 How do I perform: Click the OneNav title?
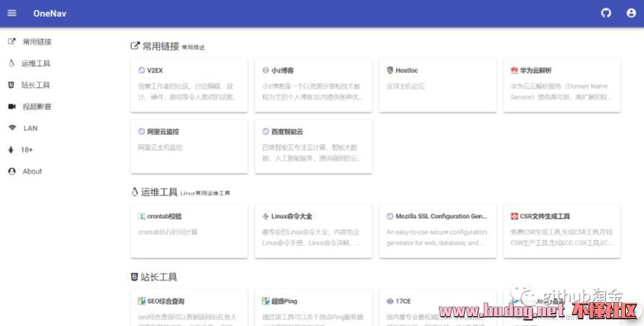[49, 13]
